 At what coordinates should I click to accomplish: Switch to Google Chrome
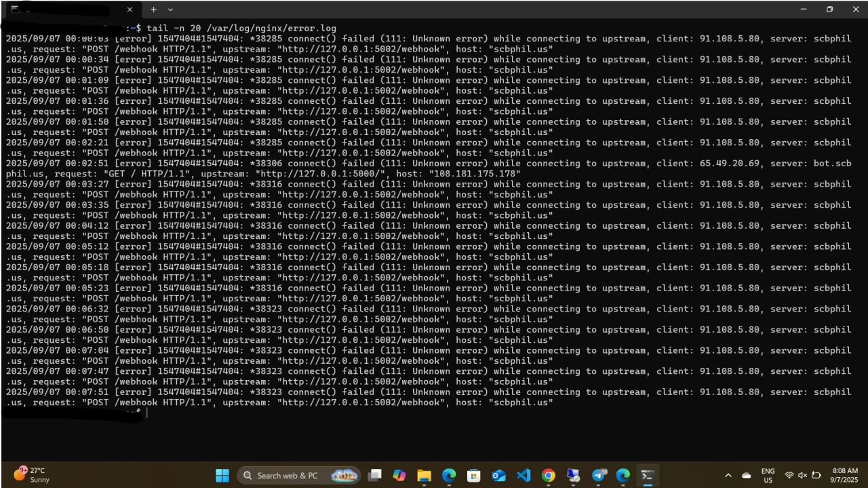549,475
